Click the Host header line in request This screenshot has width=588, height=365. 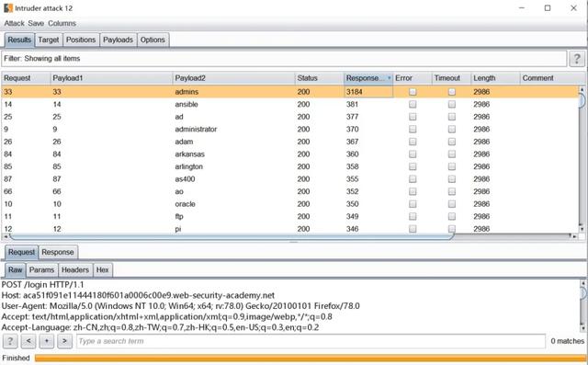pos(138,295)
